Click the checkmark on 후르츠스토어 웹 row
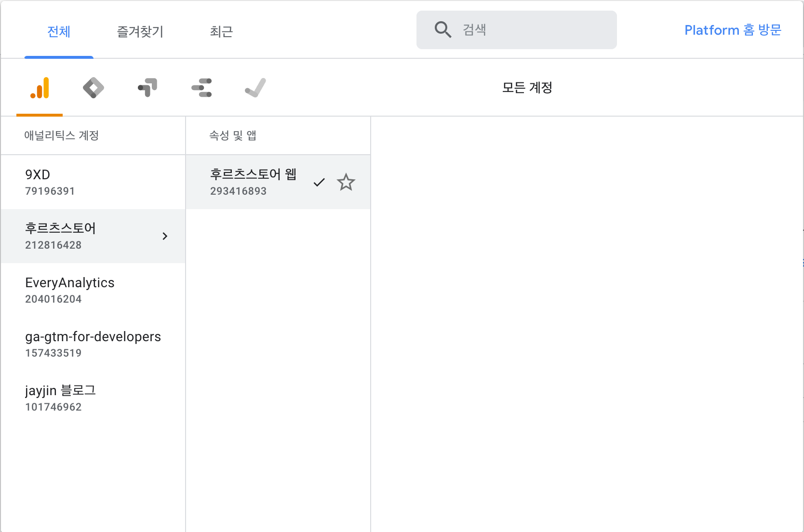This screenshot has height=532, width=804. click(319, 182)
